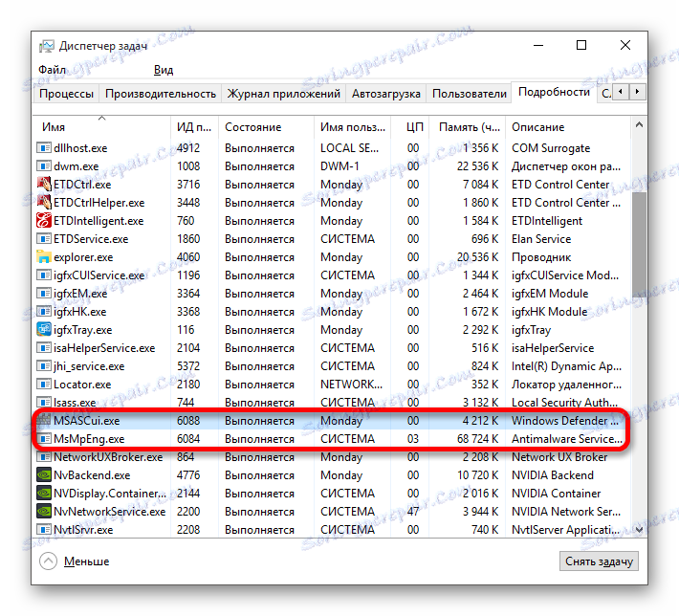The width and height of the screenshot is (679, 616).
Task: Click the dllhost.exe process icon
Action: [x=44, y=148]
